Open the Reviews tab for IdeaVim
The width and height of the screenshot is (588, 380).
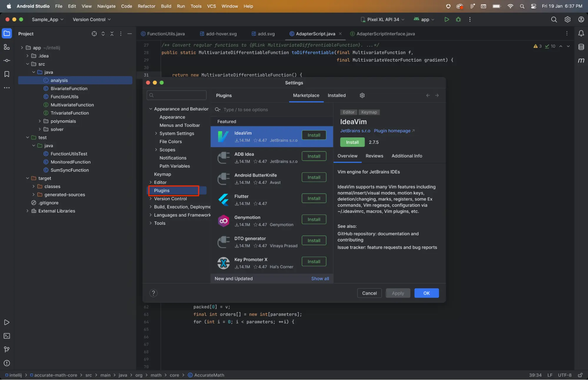pyautogui.click(x=374, y=156)
